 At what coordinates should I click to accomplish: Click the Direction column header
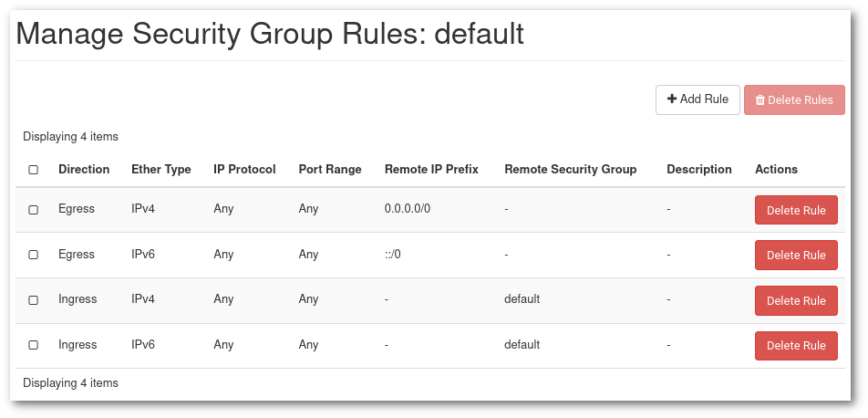pos(84,170)
